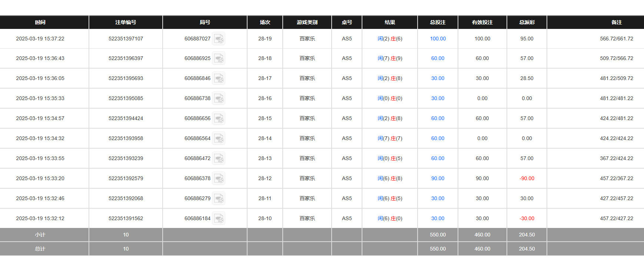Screen dimensions: 644x265
Task: Launch video icon for round 606886184
Action: coord(219,219)
